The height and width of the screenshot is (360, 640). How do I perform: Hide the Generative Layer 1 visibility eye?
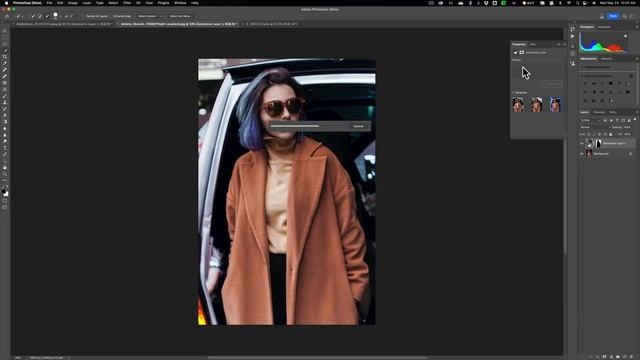pos(582,143)
